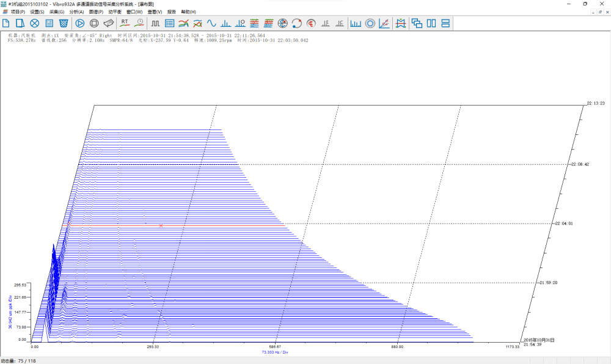The height and width of the screenshot is (364, 611).
Task: Open the sine waveform plot icon
Action: pyautogui.click(x=211, y=23)
